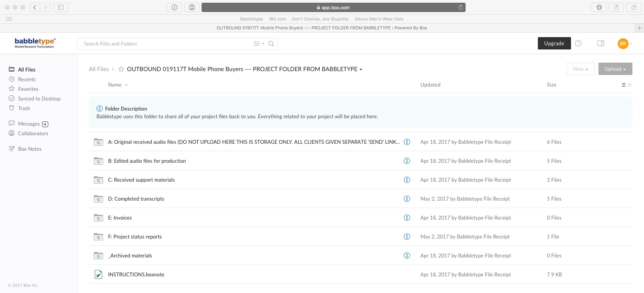
Task: Open folder F: Project status reports
Action: 135,237
